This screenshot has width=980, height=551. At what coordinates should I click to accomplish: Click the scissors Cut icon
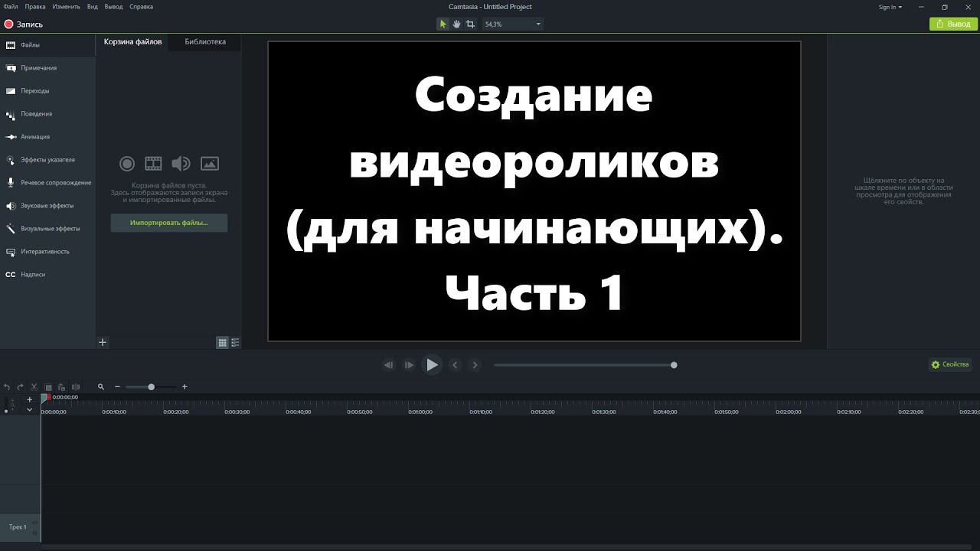coord(34,387)
